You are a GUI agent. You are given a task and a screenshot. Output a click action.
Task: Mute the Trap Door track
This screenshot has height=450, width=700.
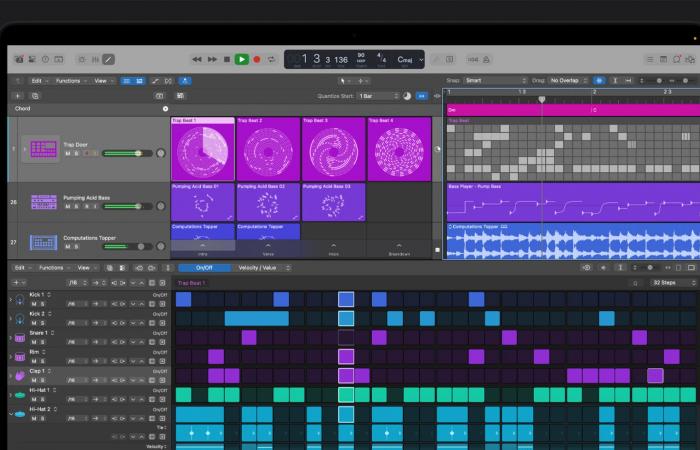pos(67,154)
